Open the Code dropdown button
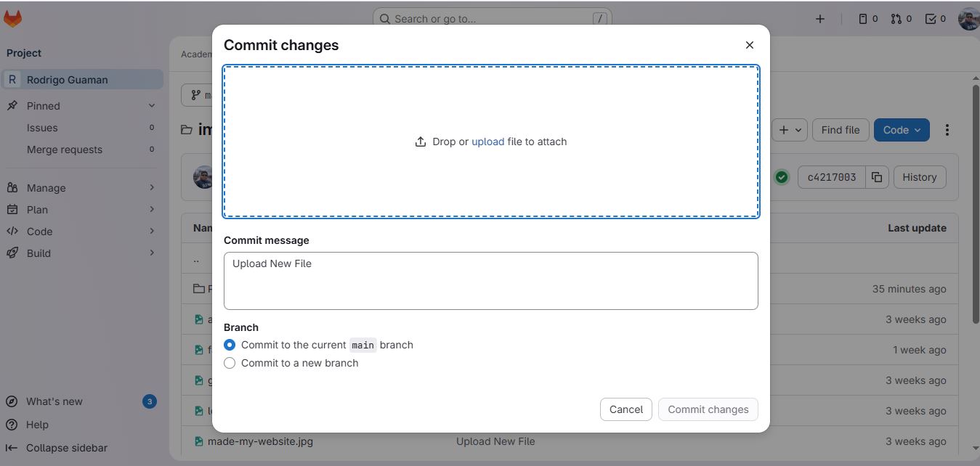Screen dimensions: 980x466 pyautogui.click(x=902, y=130)
